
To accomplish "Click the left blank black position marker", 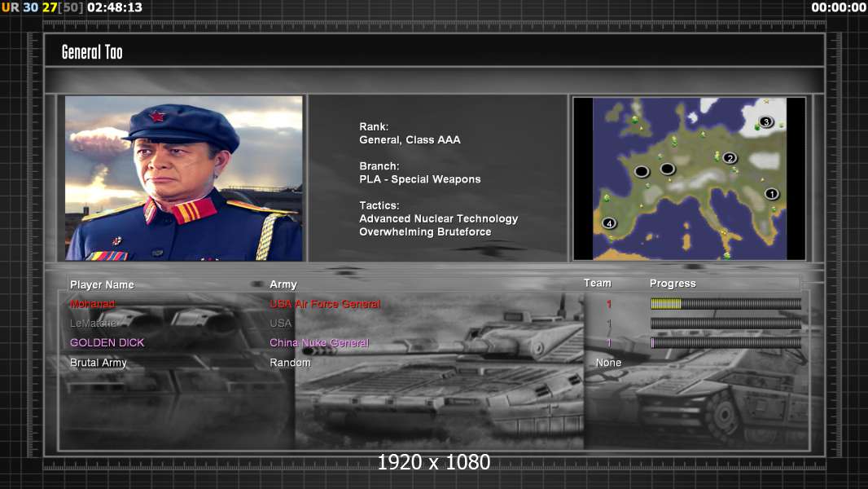I will point(642,171).
